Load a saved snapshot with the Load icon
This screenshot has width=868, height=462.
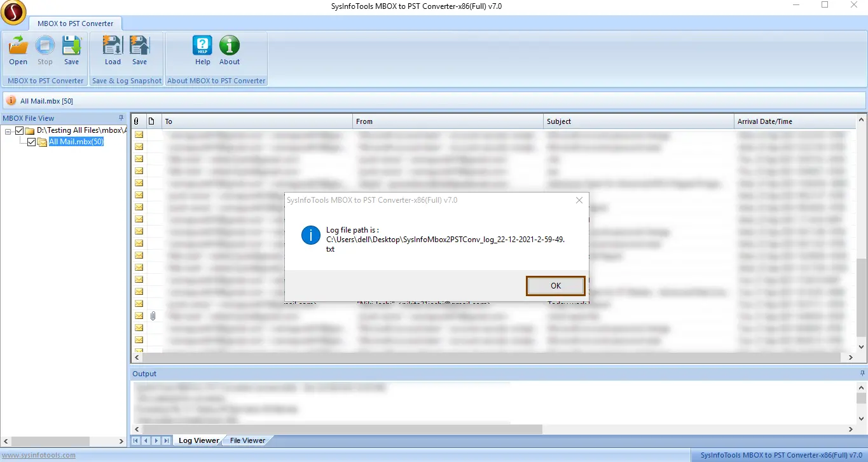113,50
